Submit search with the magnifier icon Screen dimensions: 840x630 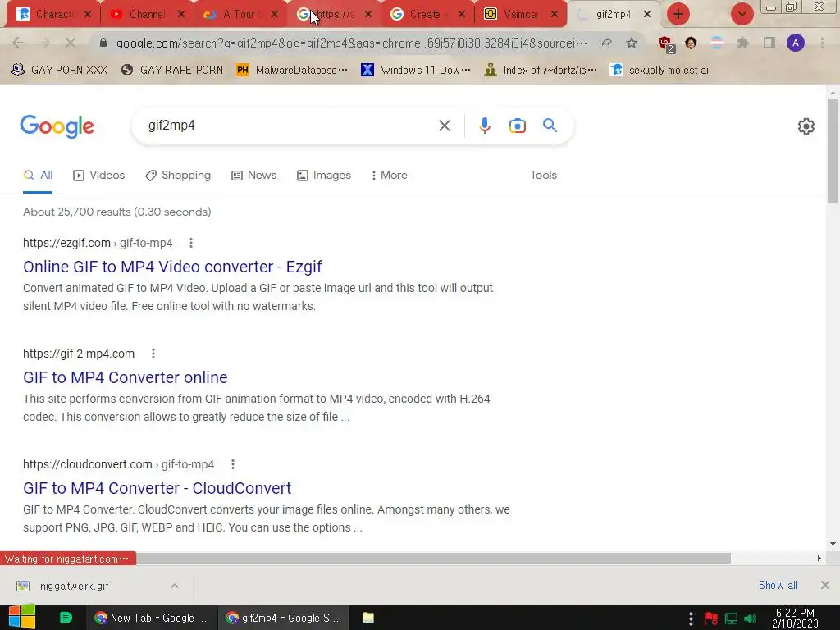coord(550,126)
